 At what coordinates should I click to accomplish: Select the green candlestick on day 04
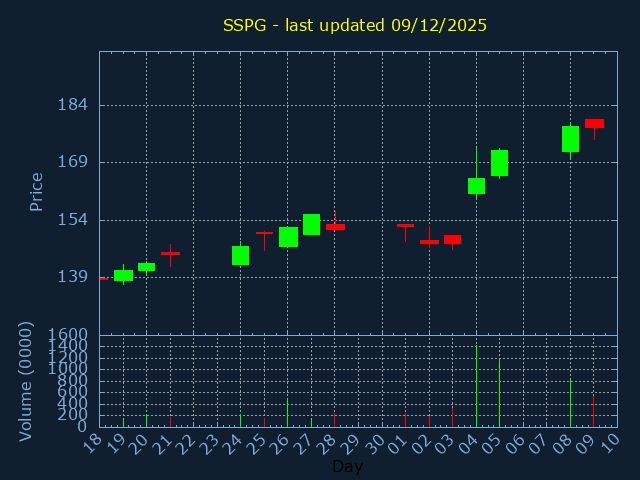476,185
